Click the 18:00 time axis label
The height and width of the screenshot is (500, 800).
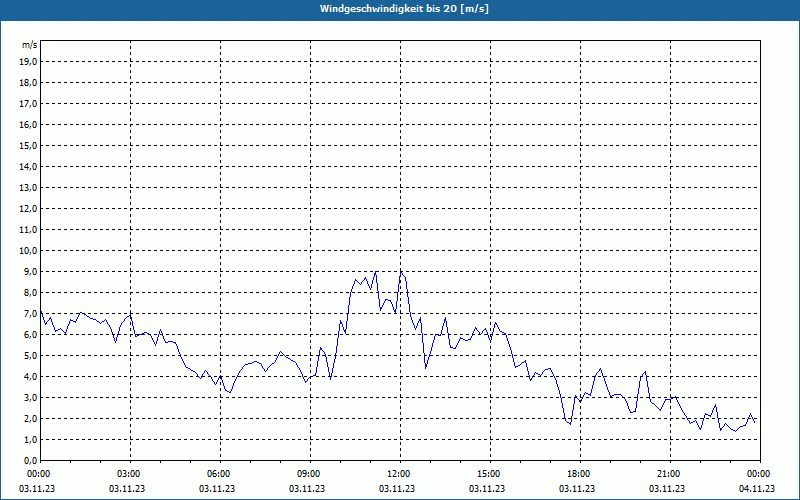pyautogui.click(x=581, y=474)
